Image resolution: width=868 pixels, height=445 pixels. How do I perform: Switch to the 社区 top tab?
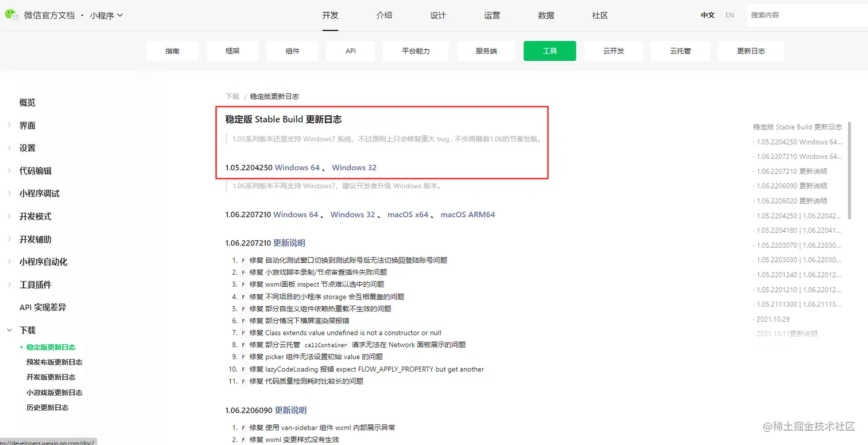click(x=600, y=15)
